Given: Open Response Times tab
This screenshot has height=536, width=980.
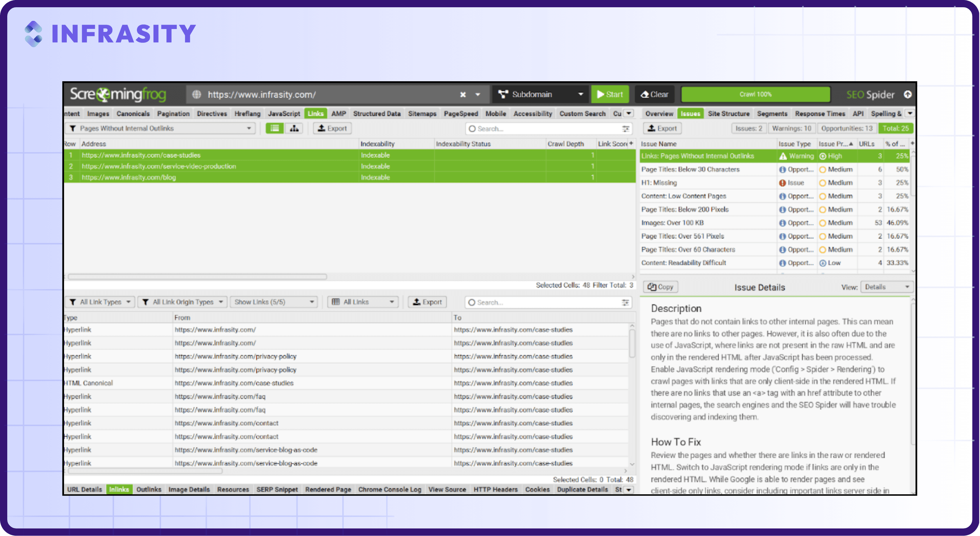Looking at the screenshot, I should point(820,113).
